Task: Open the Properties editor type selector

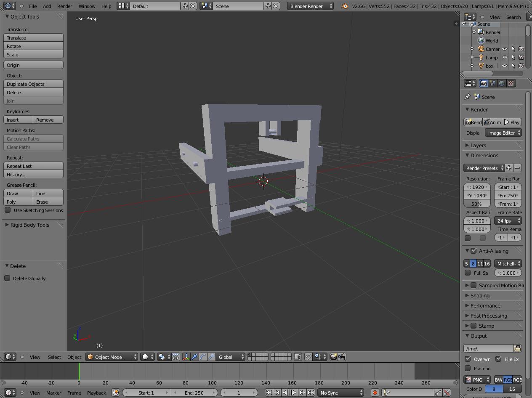Action: [x=470, y=83]
